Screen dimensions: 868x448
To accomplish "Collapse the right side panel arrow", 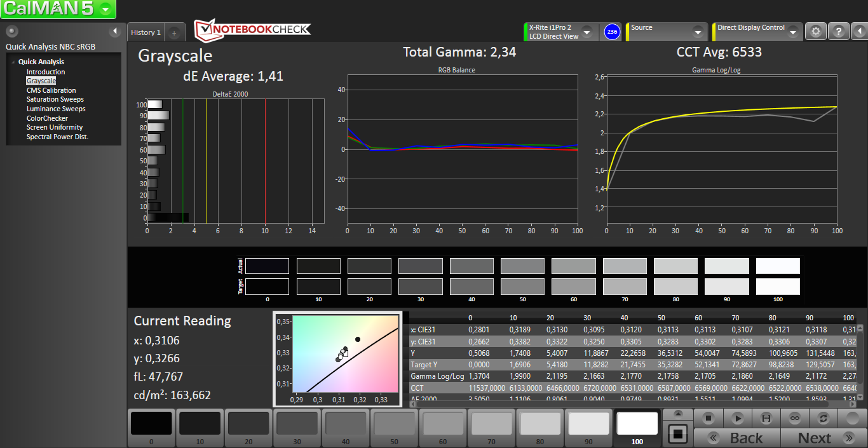I will 858,31.
